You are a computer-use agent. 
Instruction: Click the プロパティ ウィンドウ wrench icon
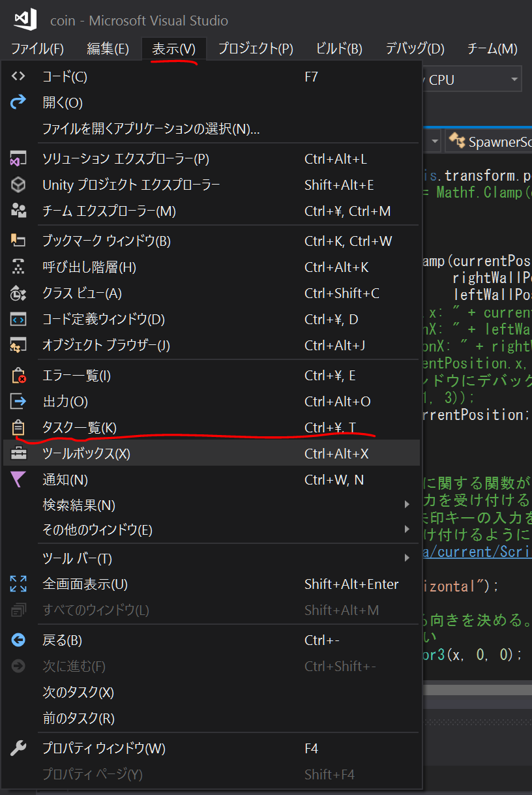click(x=18, y=748)
